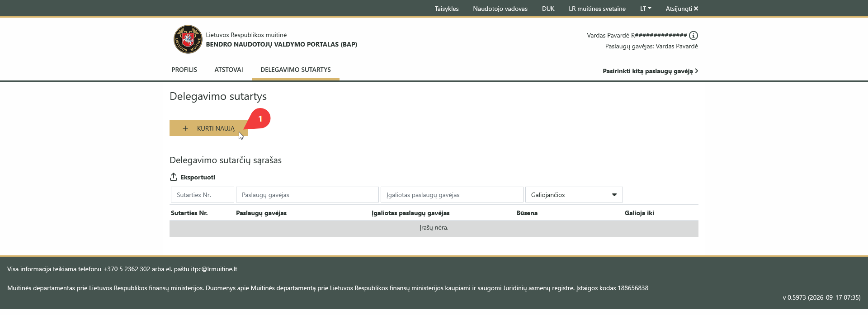The width and height of the screenshot is (868, 315).
Task: Select the DELEGAVIMO SUTARTYS tab
Action: pyautogui.click(x=296, y=70)
